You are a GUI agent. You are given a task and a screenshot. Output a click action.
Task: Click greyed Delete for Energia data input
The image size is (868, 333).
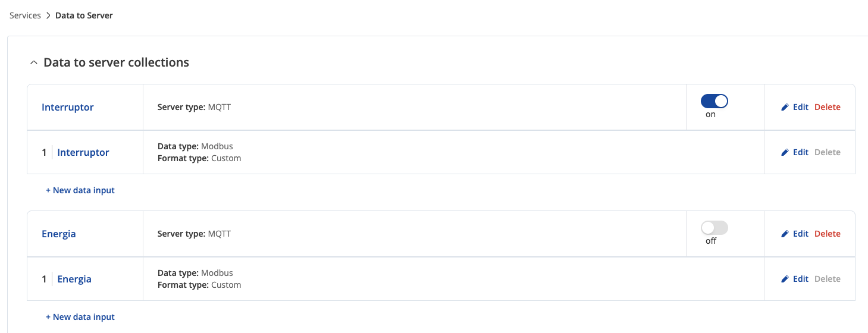pos(827,279)
